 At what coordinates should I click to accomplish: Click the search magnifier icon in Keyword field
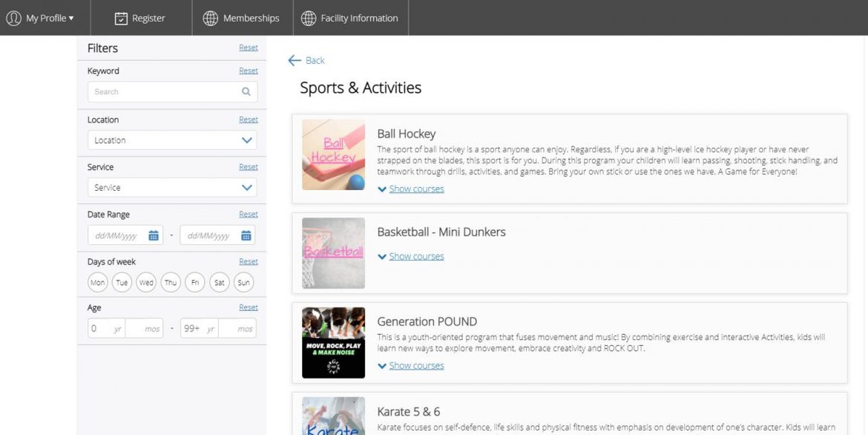(246, 92)
